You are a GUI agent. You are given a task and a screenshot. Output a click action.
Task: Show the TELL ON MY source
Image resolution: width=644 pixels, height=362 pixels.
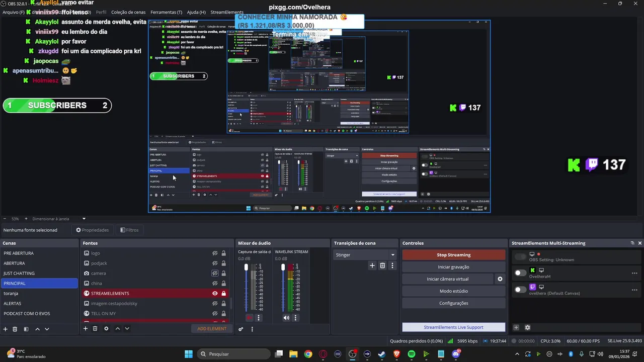coord(215,314)
